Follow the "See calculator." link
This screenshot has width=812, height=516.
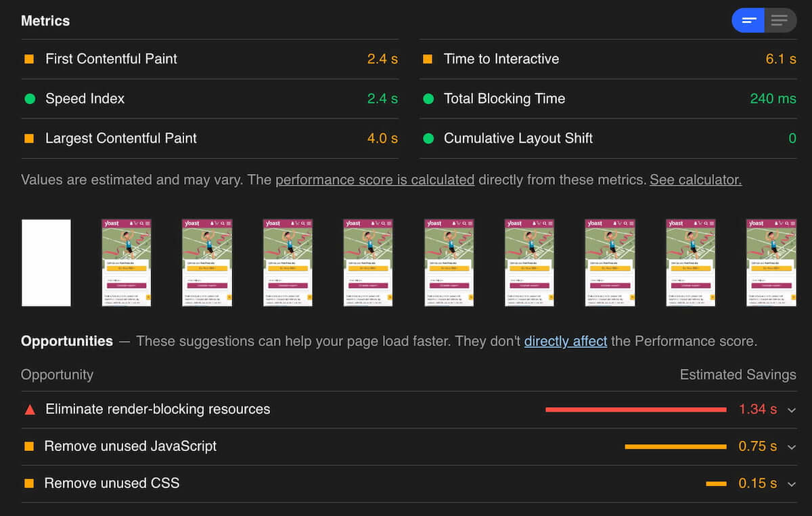coord(696,179)
